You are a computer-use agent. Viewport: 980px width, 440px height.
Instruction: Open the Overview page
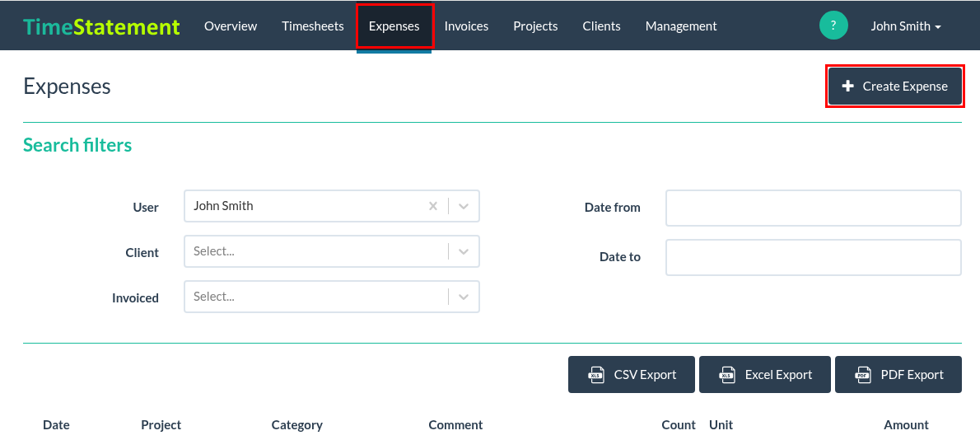click(x=231, y=26)
